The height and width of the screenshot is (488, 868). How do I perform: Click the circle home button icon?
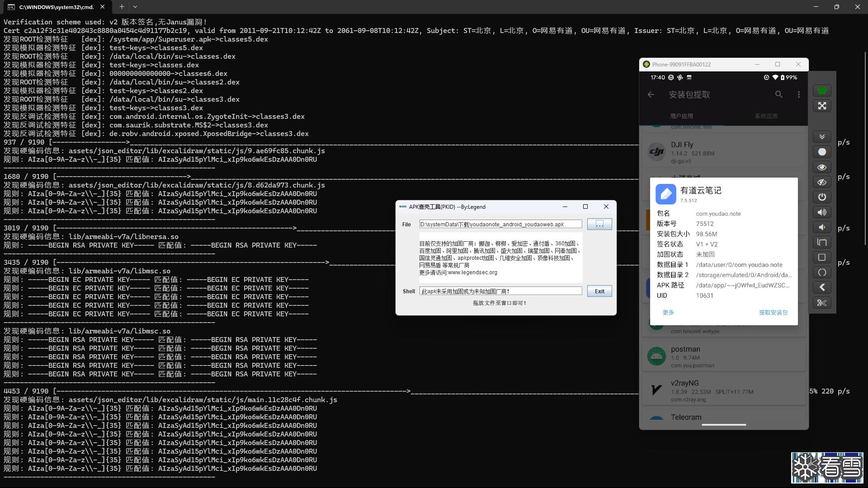pyautogui.click(x=822, y=272)
